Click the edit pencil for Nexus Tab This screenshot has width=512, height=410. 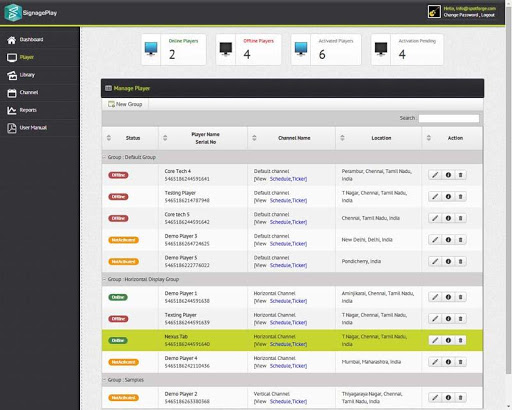[435, 340]
